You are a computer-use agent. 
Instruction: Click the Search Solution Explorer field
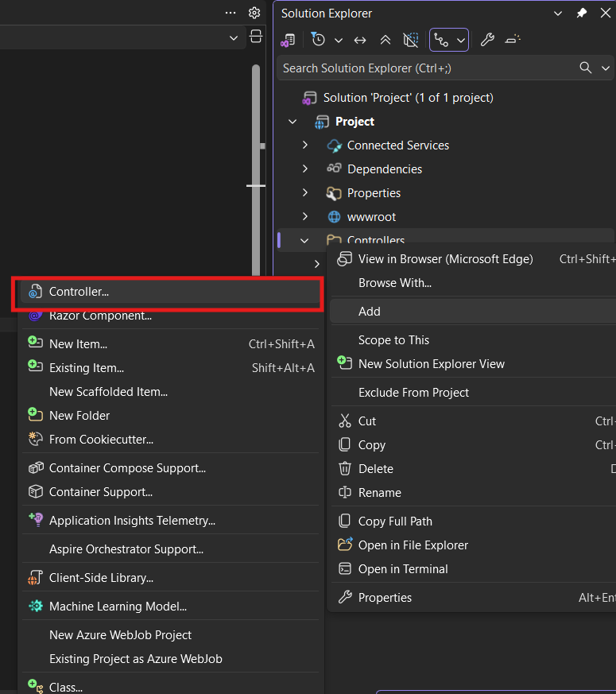click(425, 68)
